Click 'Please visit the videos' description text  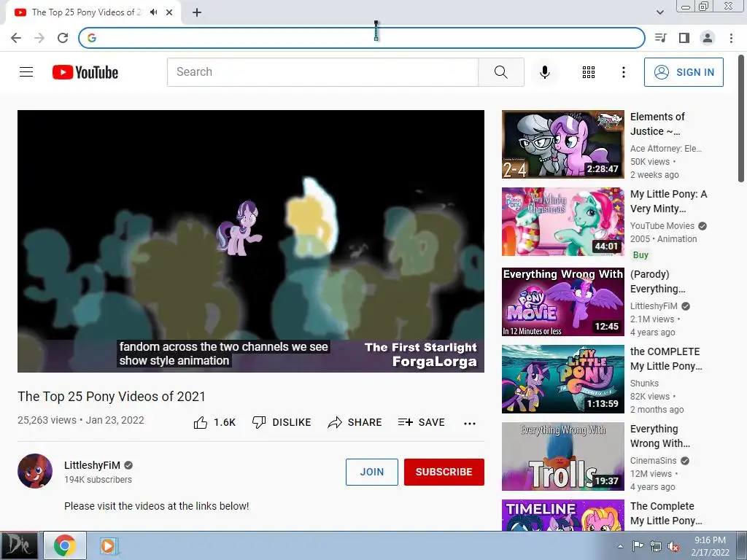pyautogui.click(x=156, y=506)
